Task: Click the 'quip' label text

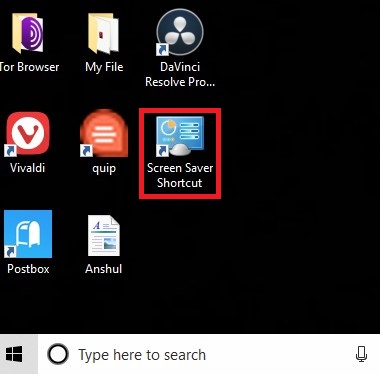Action: coord(104,168)
